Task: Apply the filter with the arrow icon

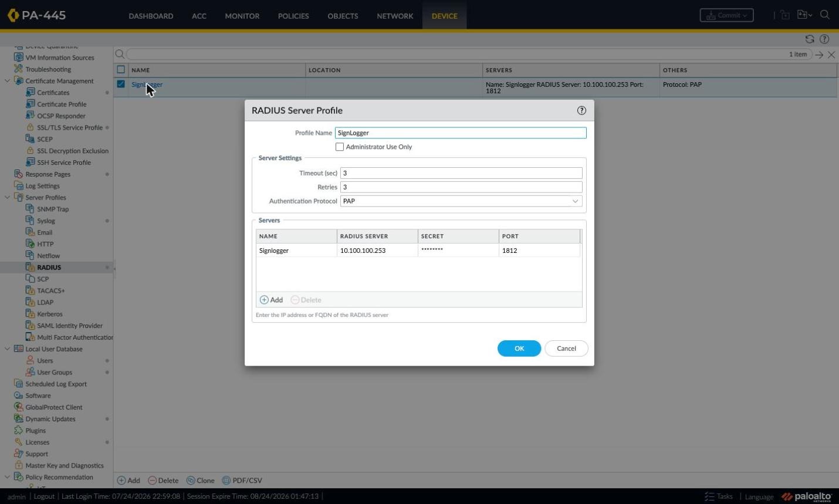Action: (x=819, y=55)
